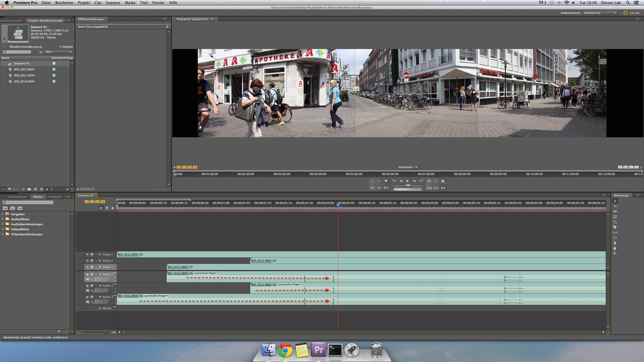644x362 pixels.
Task: Click the Safe Margins icon
Action: [x=436, y=181]
